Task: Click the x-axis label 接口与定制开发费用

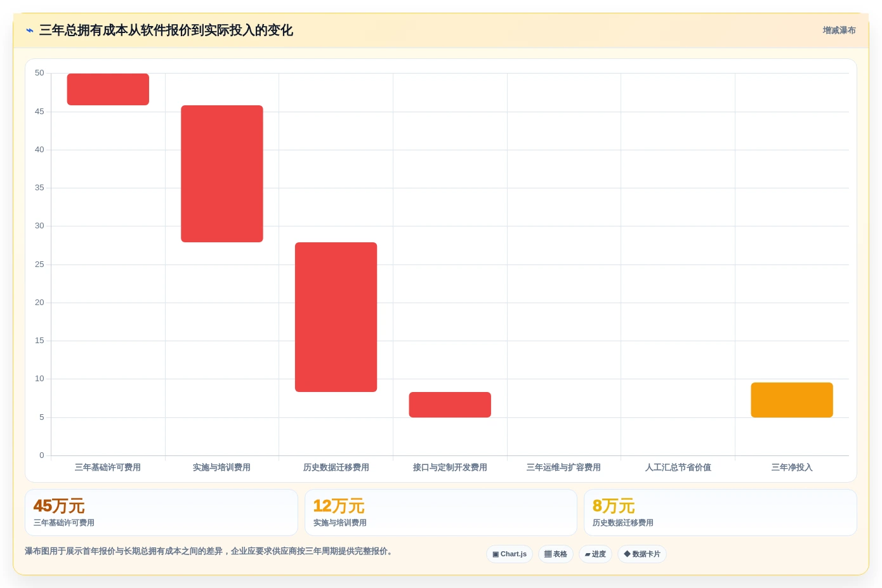Action: tap(450, 467)
